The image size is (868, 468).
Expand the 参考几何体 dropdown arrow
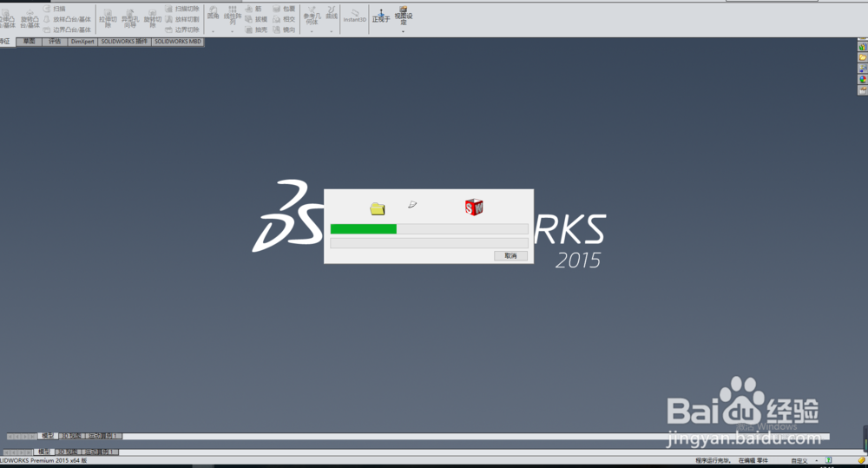tap(312, 31)
